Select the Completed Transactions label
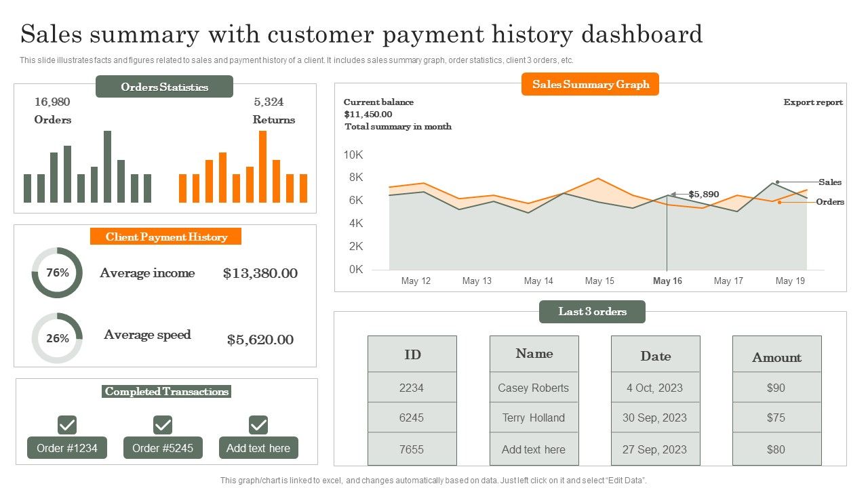Screen dimensions: 868x488 (167, 391)
